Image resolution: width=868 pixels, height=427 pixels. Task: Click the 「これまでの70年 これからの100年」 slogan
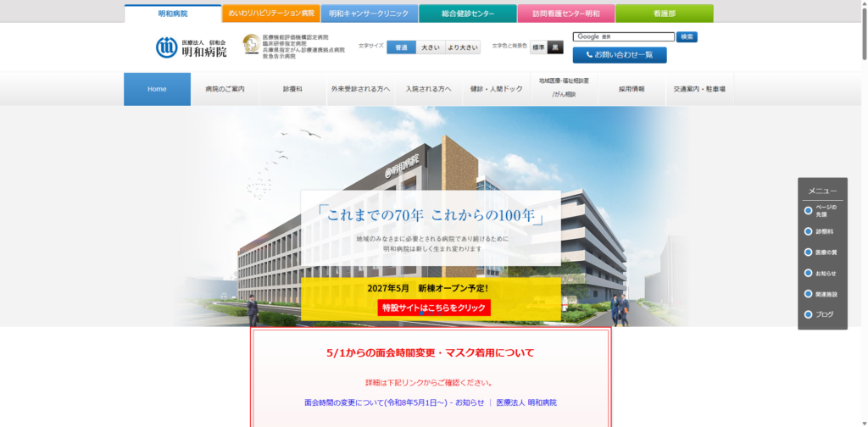coord(431,216)
